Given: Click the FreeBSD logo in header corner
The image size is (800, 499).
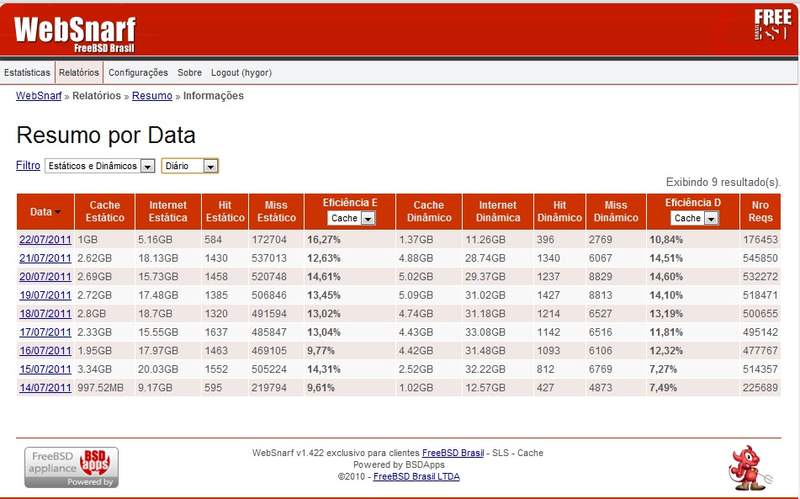Looking at the screenshot, I should pyautogui.click(x=772, y=25).
